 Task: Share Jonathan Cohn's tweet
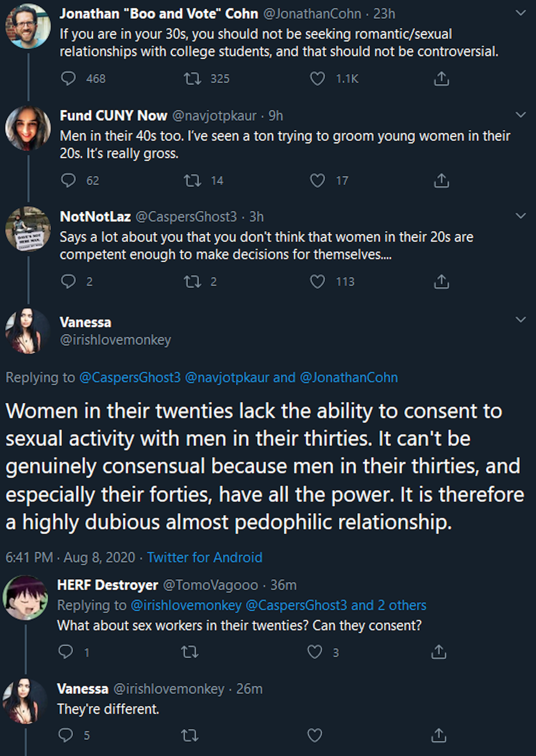click(x=441, y=78)
